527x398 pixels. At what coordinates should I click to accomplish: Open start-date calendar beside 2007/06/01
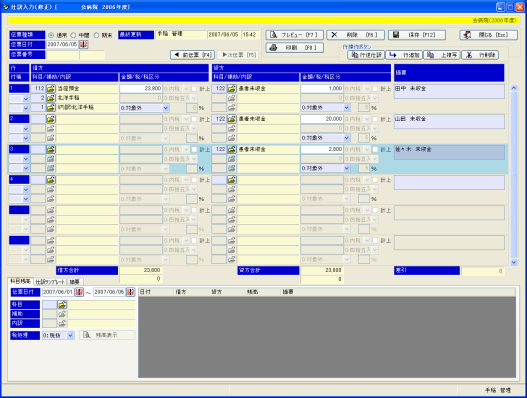(79, 292)
